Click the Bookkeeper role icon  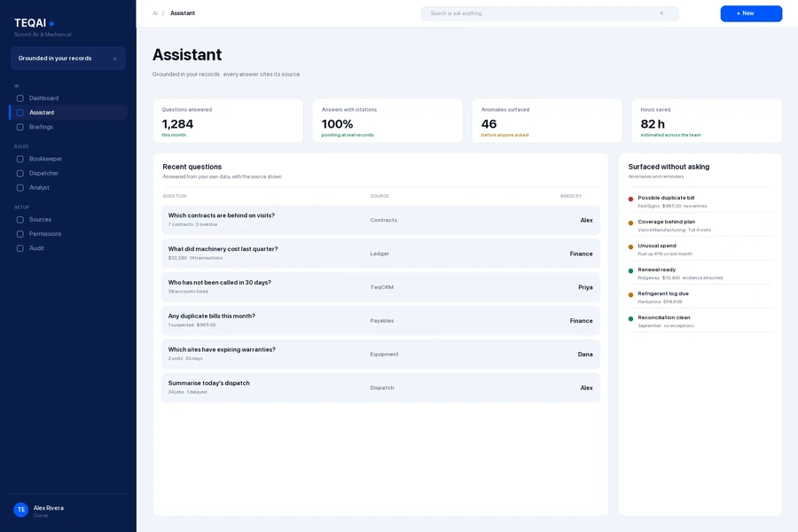pos(20,159)
